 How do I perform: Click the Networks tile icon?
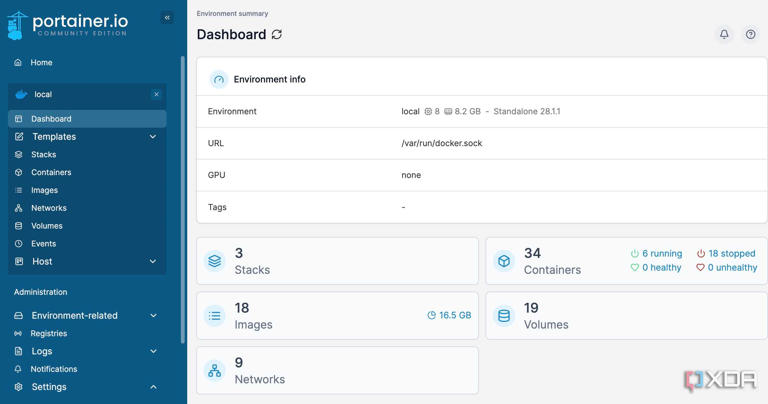pos(215,371)
